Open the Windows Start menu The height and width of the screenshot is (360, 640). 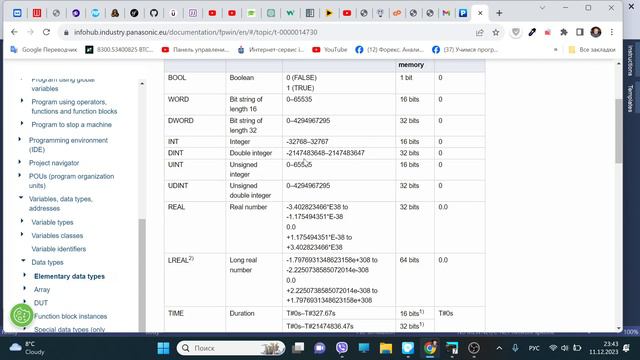click(x=163, y=348)
